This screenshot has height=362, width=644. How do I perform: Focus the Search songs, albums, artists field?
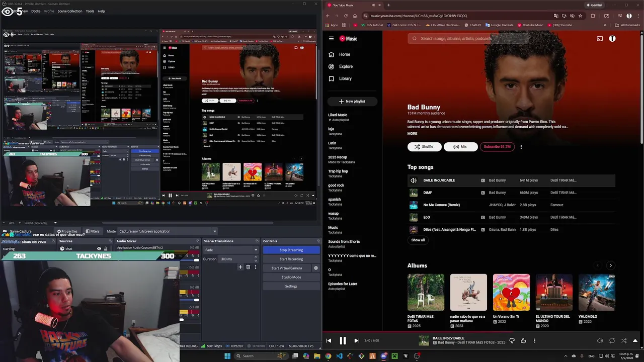coord(468,39)
